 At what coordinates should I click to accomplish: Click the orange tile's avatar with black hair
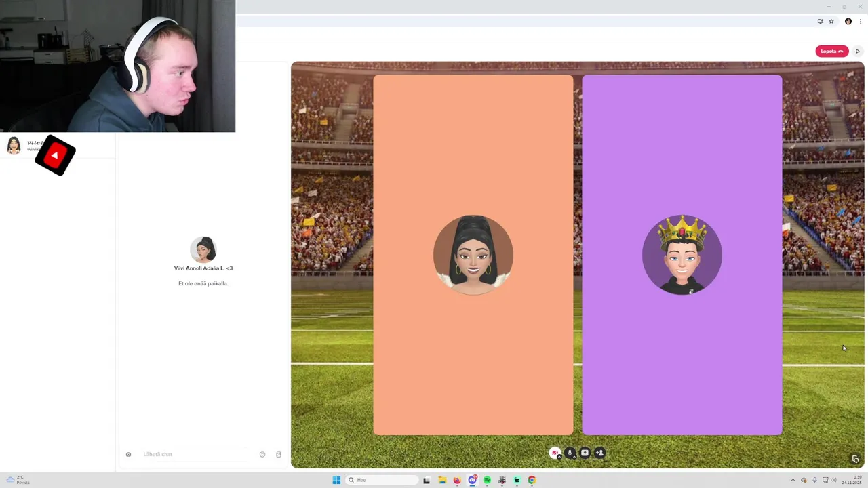pos(473,255)
